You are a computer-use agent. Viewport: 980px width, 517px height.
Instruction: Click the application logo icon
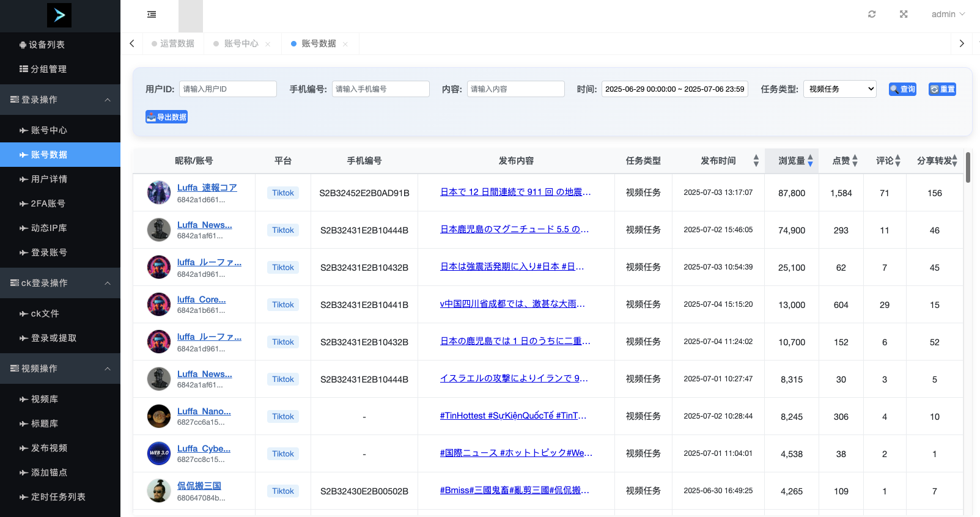tap(59, 15)
